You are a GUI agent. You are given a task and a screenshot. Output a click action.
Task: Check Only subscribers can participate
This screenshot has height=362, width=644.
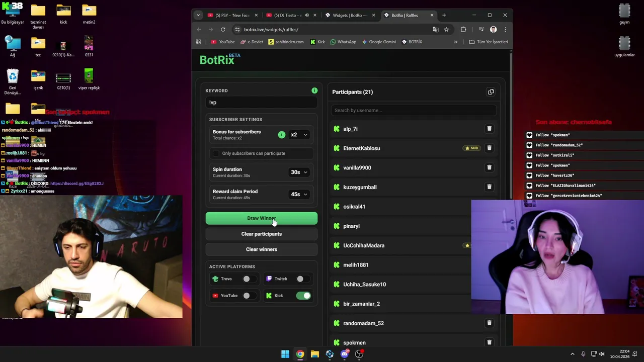tap(216, 153)
